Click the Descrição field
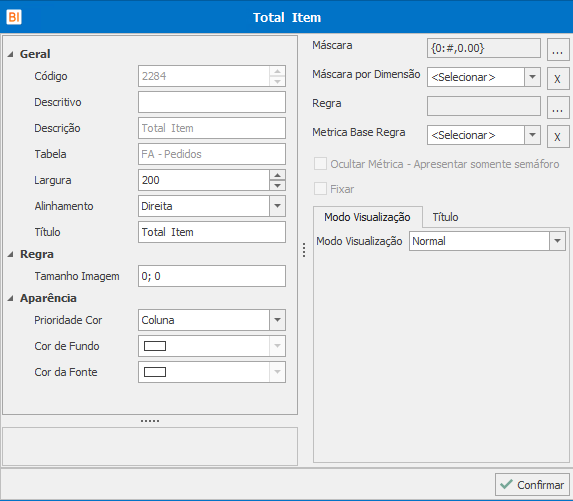The width and height of the screenshot is (573, 501). pyautogui.click(x=212, y=128)
